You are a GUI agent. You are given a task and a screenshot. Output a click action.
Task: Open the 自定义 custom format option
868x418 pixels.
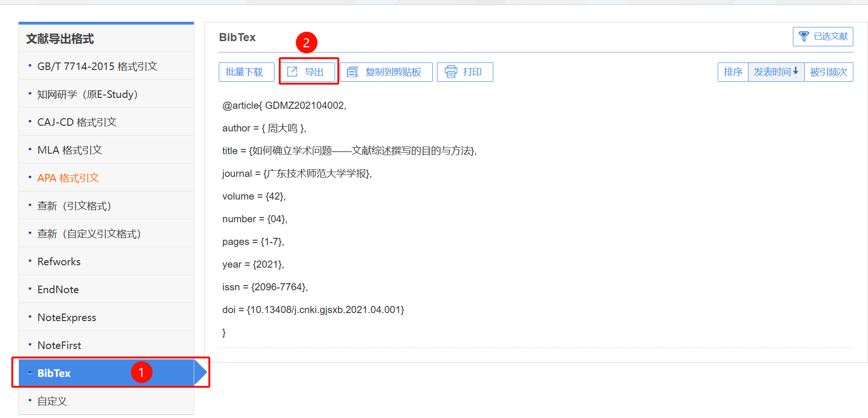point(52,401)
